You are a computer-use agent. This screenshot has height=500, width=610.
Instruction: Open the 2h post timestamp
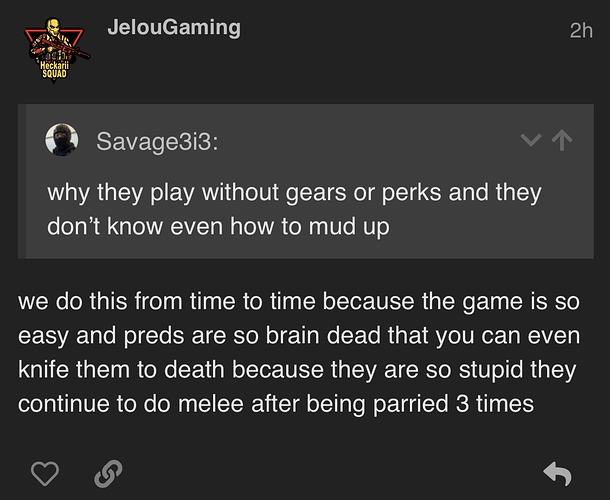pos(581,30)
